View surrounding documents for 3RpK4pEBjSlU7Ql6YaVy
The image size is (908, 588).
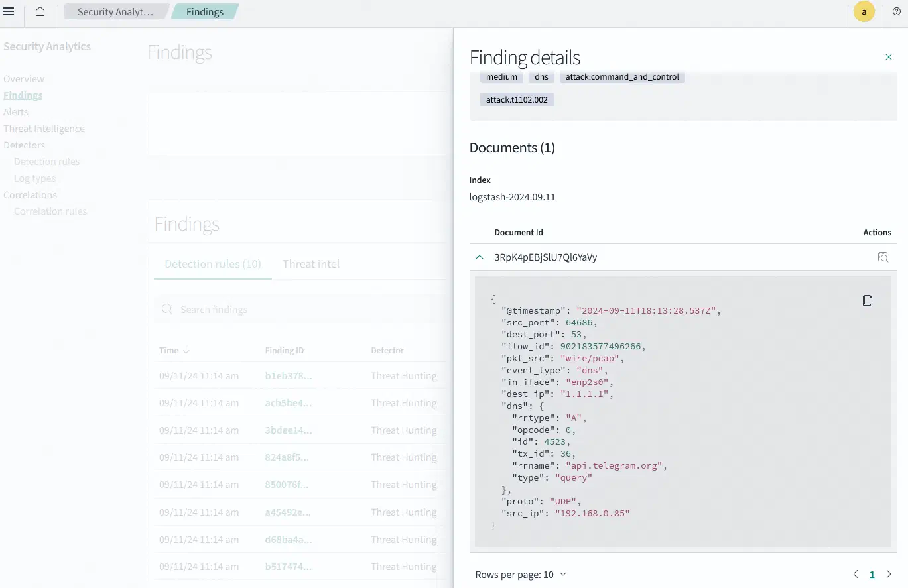883,257
